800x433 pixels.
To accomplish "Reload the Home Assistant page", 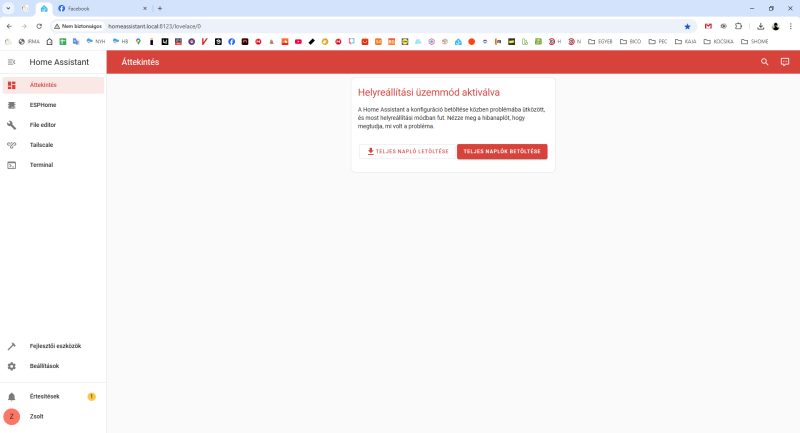I will pos(39,26).
